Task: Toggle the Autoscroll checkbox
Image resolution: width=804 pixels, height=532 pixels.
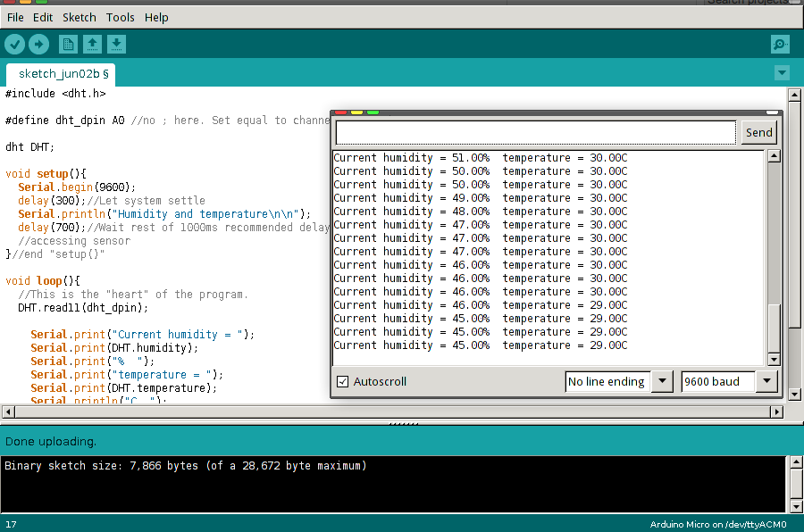Action: coord(342,382)
